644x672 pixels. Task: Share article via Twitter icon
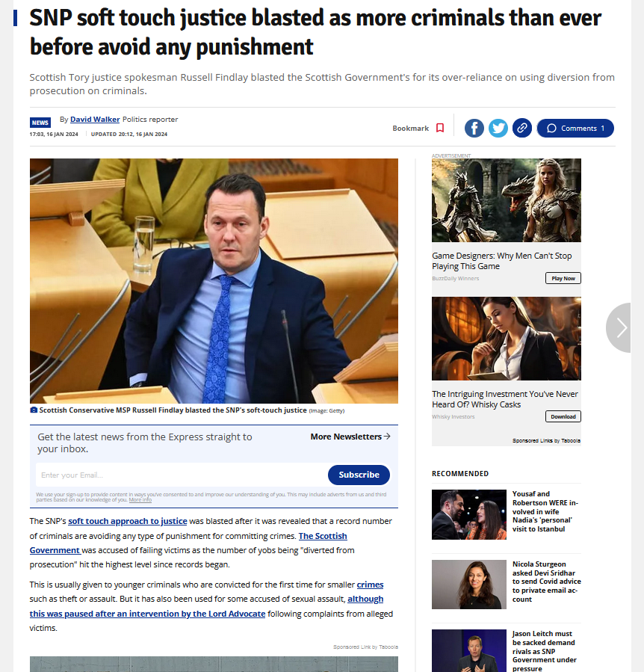pos(498,128)
